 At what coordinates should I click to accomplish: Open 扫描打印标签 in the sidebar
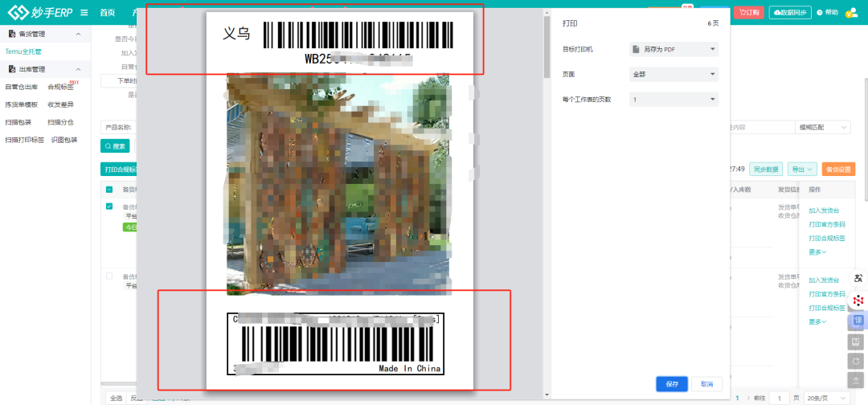point(24,140)
